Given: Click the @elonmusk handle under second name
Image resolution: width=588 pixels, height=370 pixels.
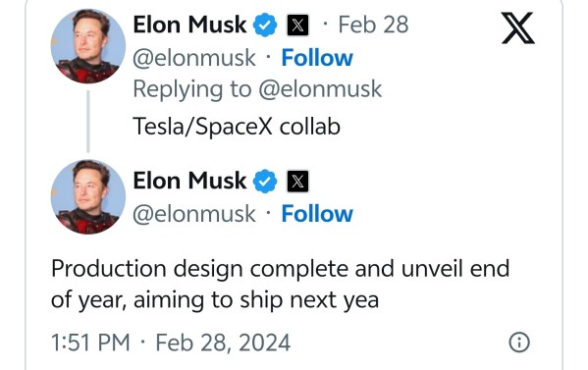Looking at the screenshot, I should (x=194, y=214).
